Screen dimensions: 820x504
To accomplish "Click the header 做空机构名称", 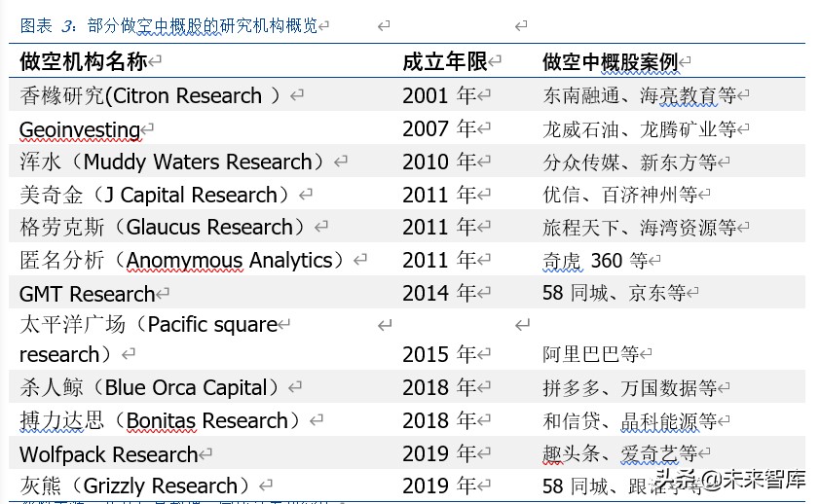I will 84,61.
